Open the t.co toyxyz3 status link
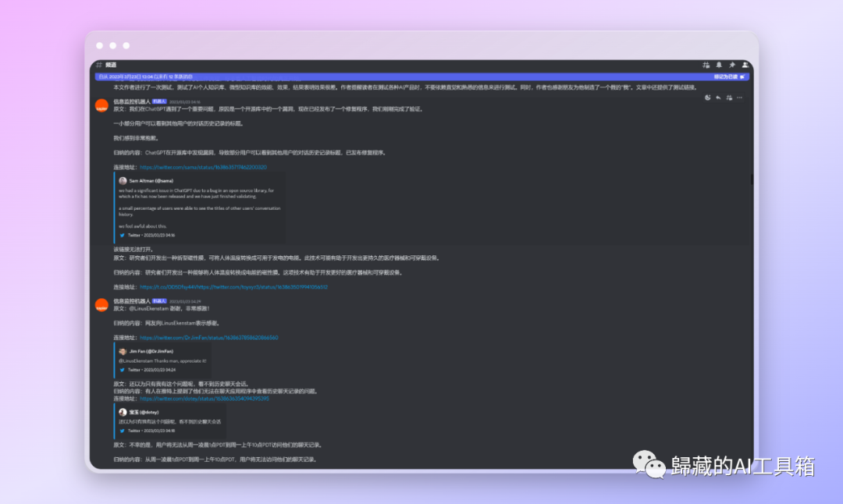Image resolution: width=843 pixels, height=504 pixels. point(234,287)
